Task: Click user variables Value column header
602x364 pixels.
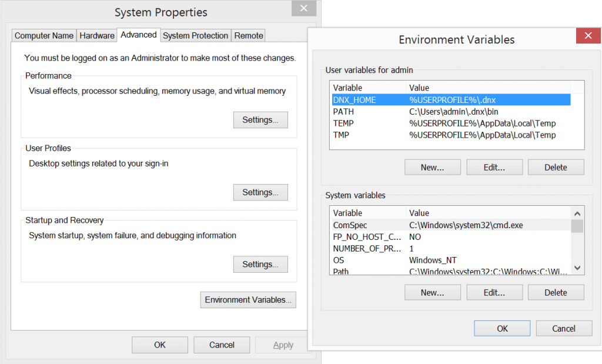Action: 488,88
